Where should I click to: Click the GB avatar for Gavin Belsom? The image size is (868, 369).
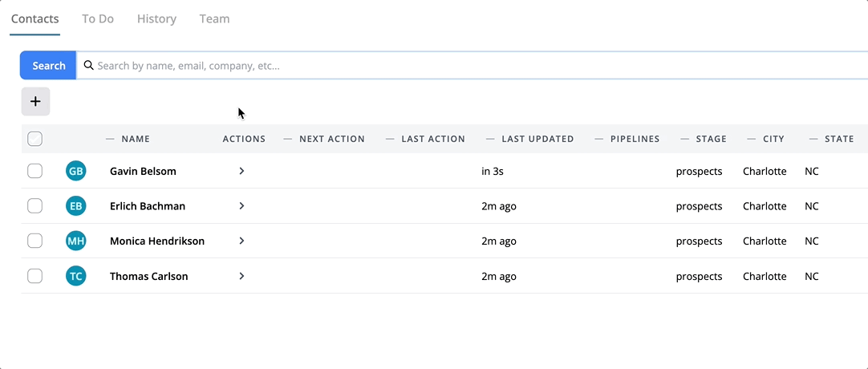(75, 171)
